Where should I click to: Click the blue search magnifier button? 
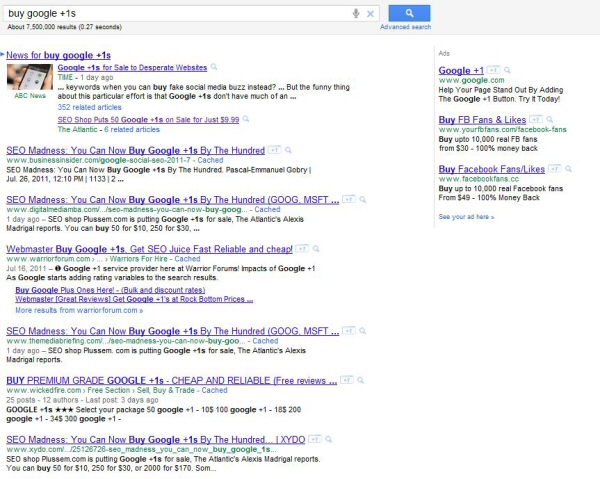(409, 13)
